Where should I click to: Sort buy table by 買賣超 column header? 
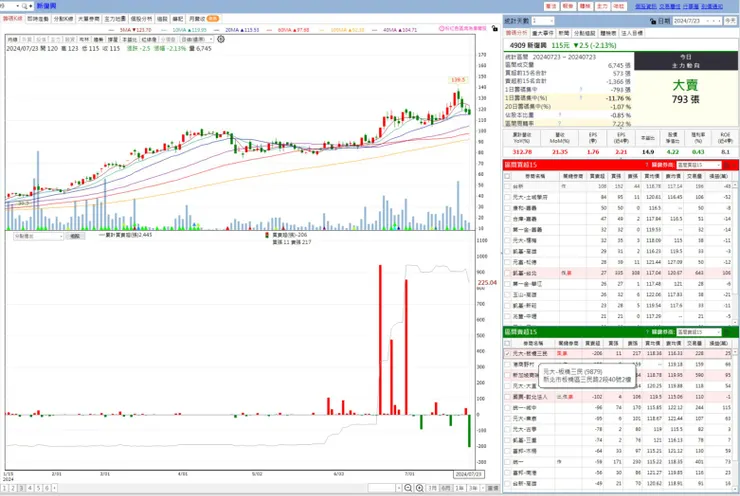[597, 176]
